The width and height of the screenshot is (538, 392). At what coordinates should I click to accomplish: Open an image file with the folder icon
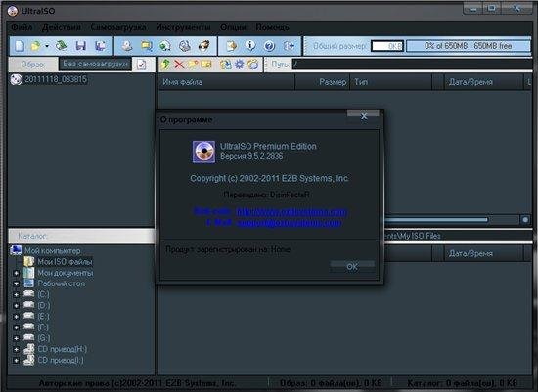35,46
